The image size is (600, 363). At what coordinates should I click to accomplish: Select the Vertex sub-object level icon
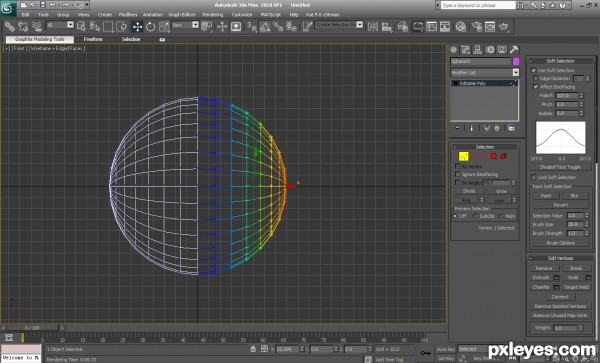point(463,156)
